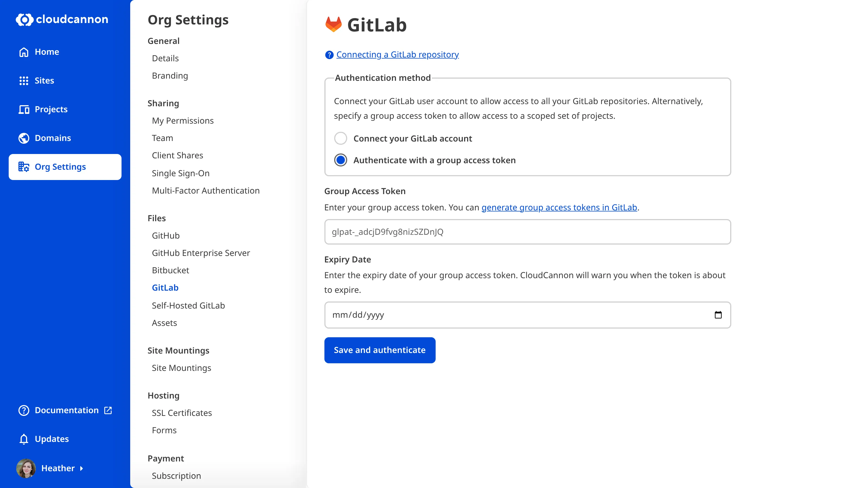868x488 pixels.
Task: Click the Domains globe icon
Action: pos(24,138)
